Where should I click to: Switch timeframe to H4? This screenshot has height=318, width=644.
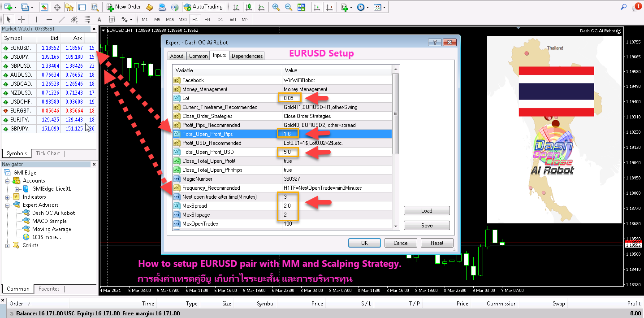click(207, 19)
